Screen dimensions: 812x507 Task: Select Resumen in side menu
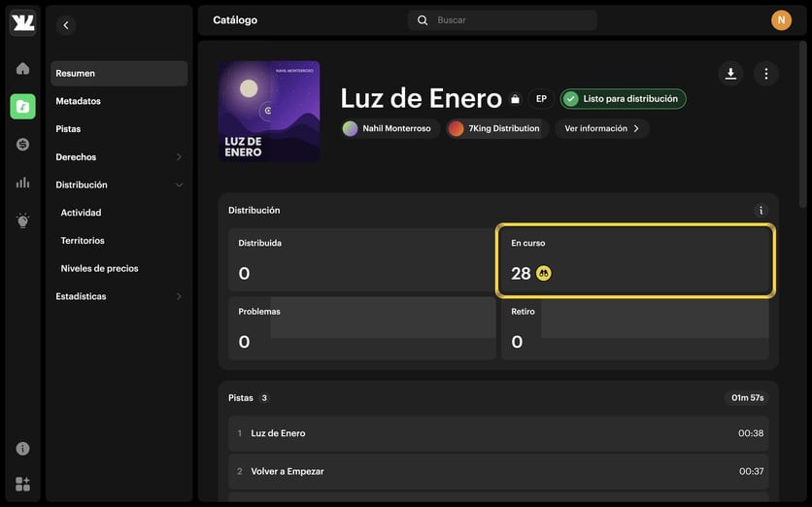coord(119,74)
